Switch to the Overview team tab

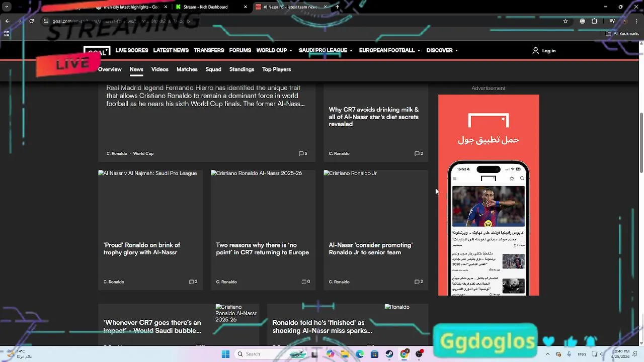tap(110, 69)
